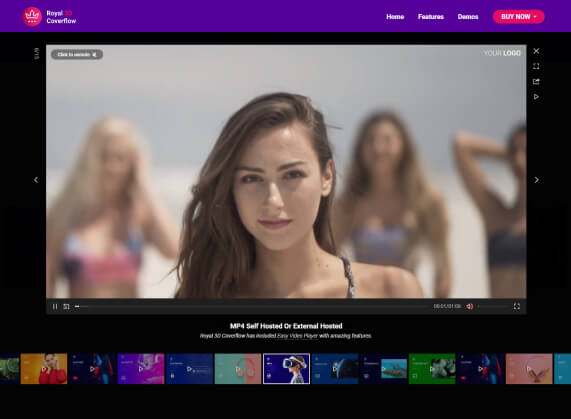Open the Easy Video Player link
The height and width of the screenshot is (419, 571).
click(x=298, y=336)
